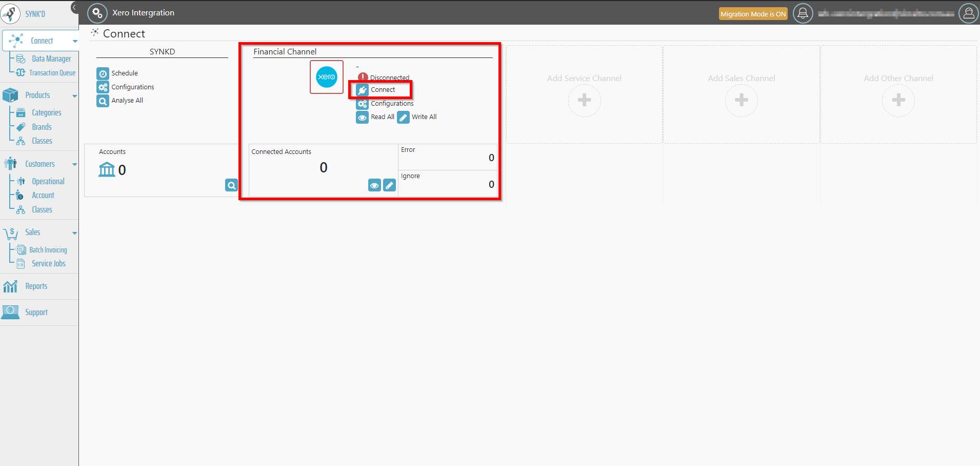Open the user profile icon
The width and height of the screenshot is (980, 466).
coord(969,13)
